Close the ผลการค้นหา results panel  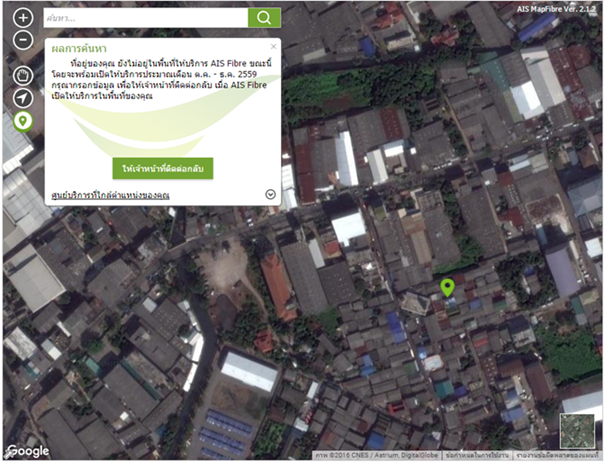[274, 47]
